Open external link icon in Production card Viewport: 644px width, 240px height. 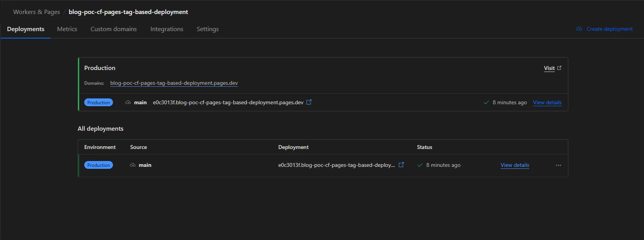coord(309,102)
